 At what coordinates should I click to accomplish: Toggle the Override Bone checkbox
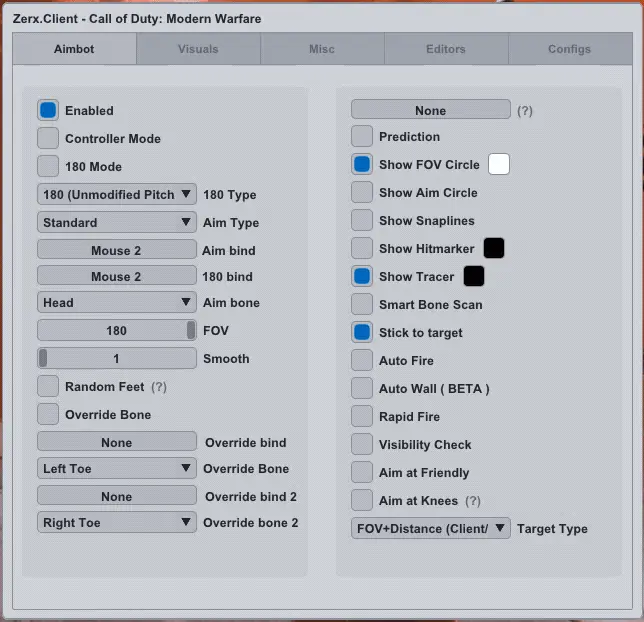pyautogui.click(x=48, y=414)
